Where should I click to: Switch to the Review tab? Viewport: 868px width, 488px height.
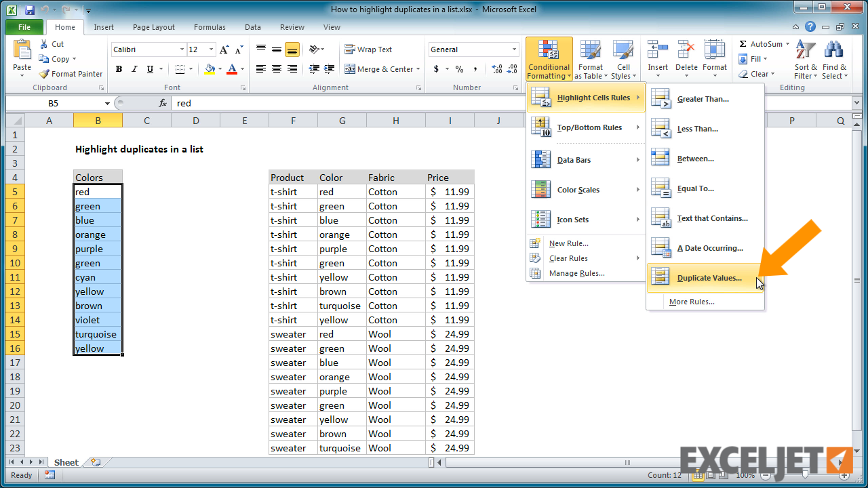(292, 27)
